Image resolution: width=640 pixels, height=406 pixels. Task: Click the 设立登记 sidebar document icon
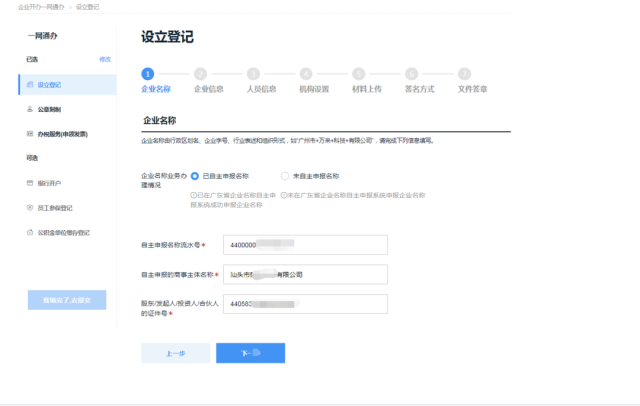tap(30, 84)
